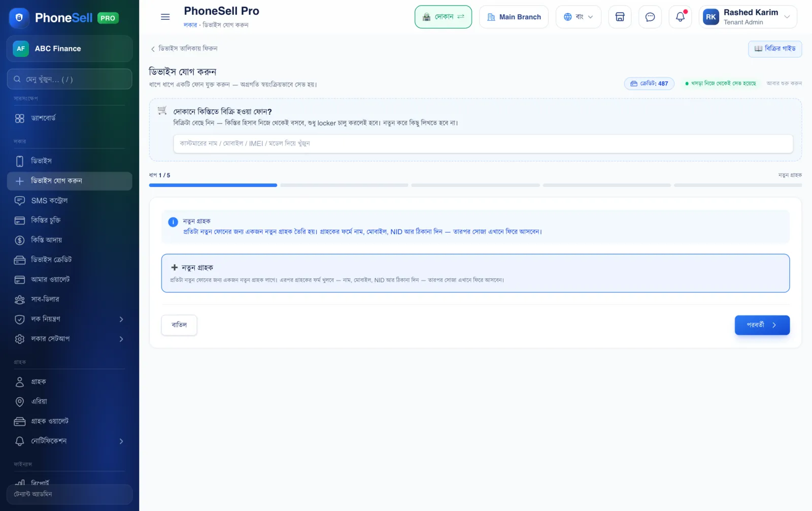The image size is (812, 511).
Task: Click the নোটিফিকেশন bell icon in sidebar
Action: pos(20,441)
